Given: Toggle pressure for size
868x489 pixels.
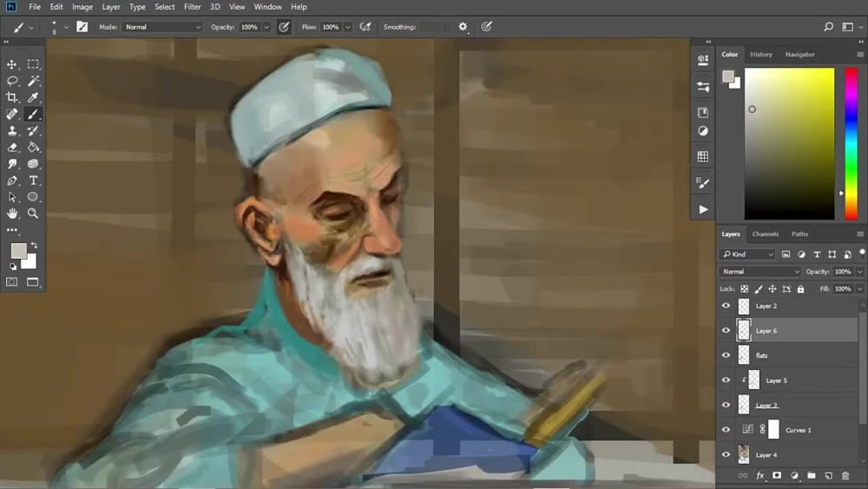Looking at the screenshot, I should click(487, 27).
